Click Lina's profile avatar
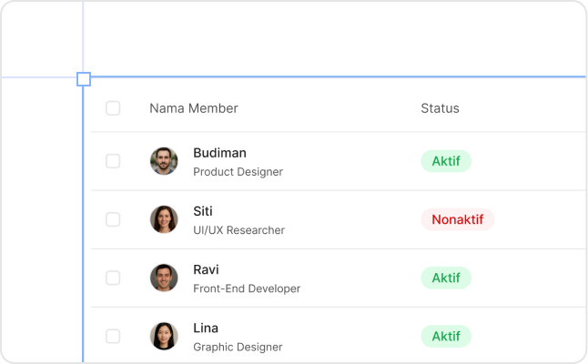This screenshot has height=364, width=588. [x=164, y=336]
